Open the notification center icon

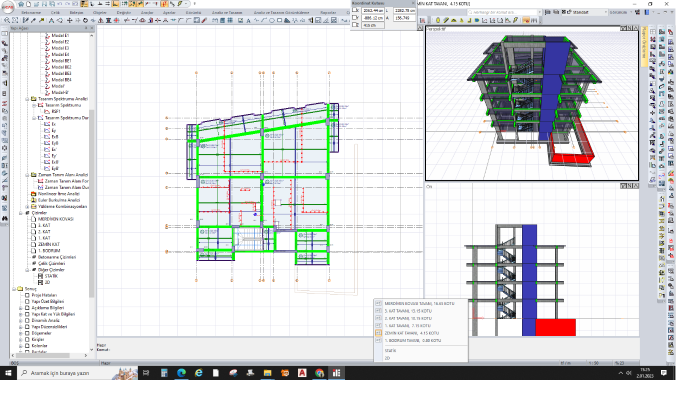coord(664,373)
